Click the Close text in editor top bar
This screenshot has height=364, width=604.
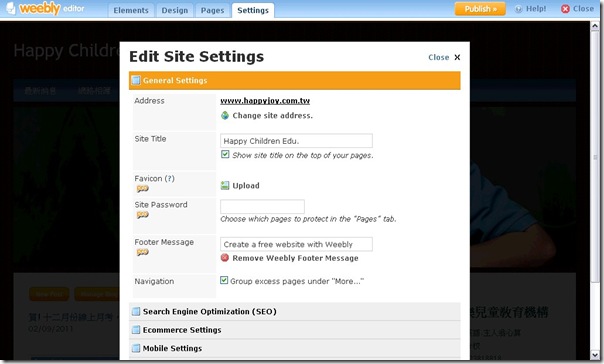[x=583, y=9]
